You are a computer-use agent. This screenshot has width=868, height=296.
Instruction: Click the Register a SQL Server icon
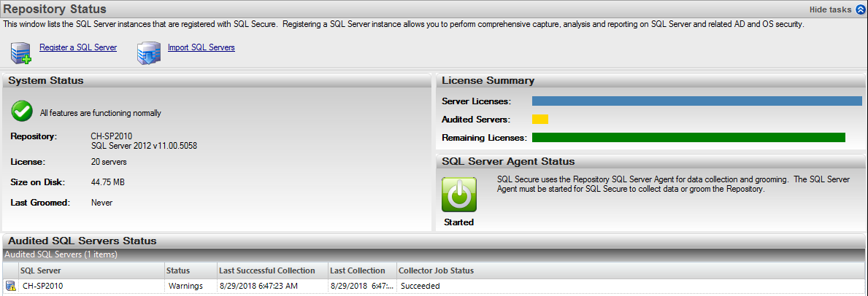point(20,52)
